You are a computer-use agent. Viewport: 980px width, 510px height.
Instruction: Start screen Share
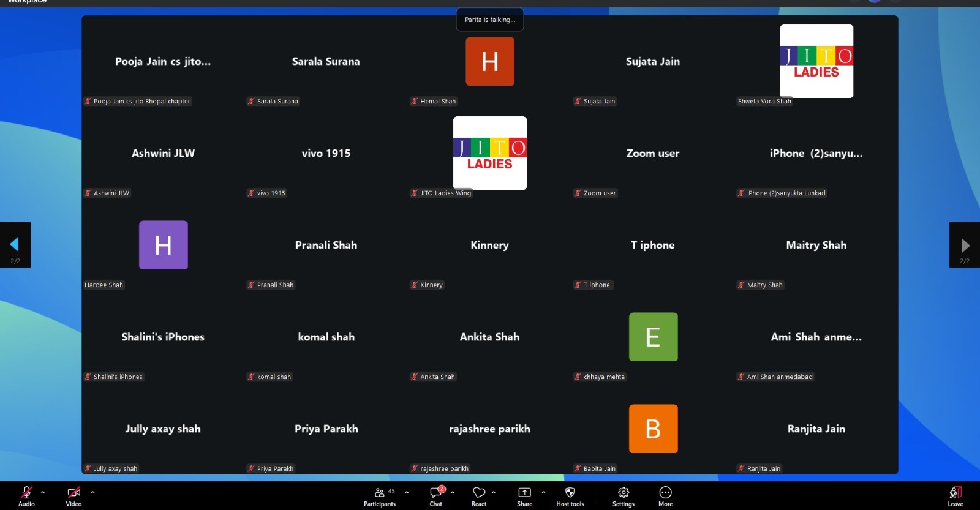[x=524, y=493]
